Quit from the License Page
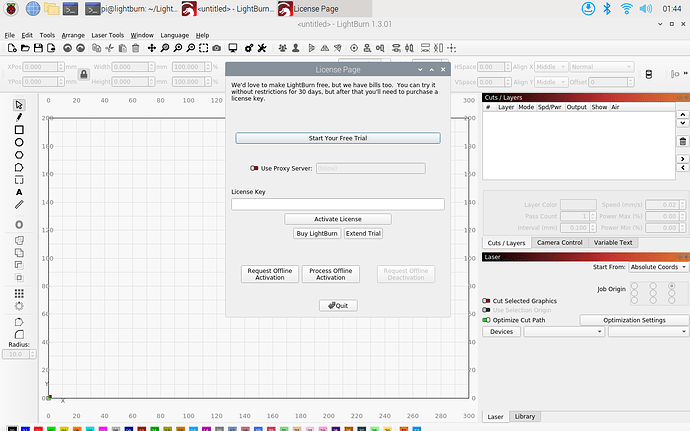Image resolution: width=690 pixels, height=431 pixels. point(338,306)
